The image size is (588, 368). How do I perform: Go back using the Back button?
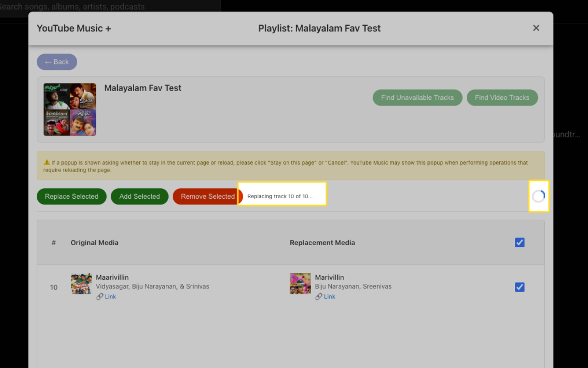click(57, 62)
